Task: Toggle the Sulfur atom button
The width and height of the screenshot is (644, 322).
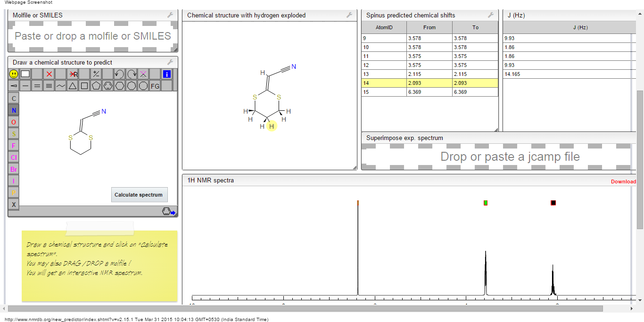Action: [x=14, y=134]
